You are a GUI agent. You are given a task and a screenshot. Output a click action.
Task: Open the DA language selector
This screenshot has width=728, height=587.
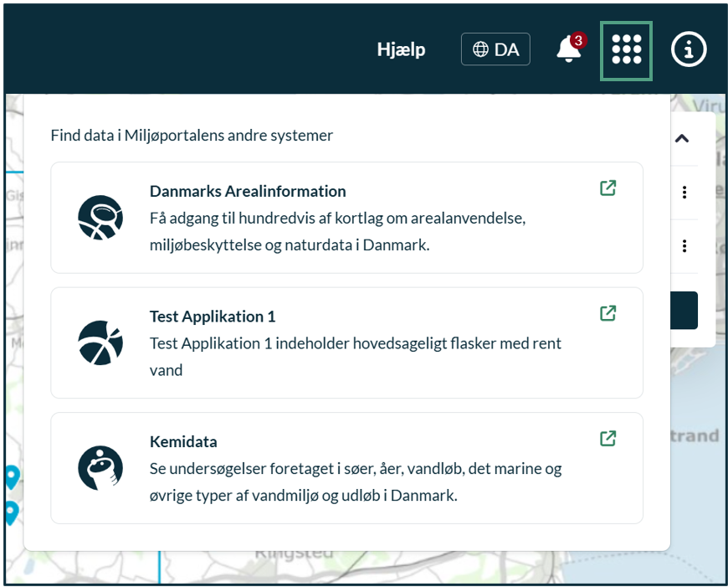click(495, 49)
